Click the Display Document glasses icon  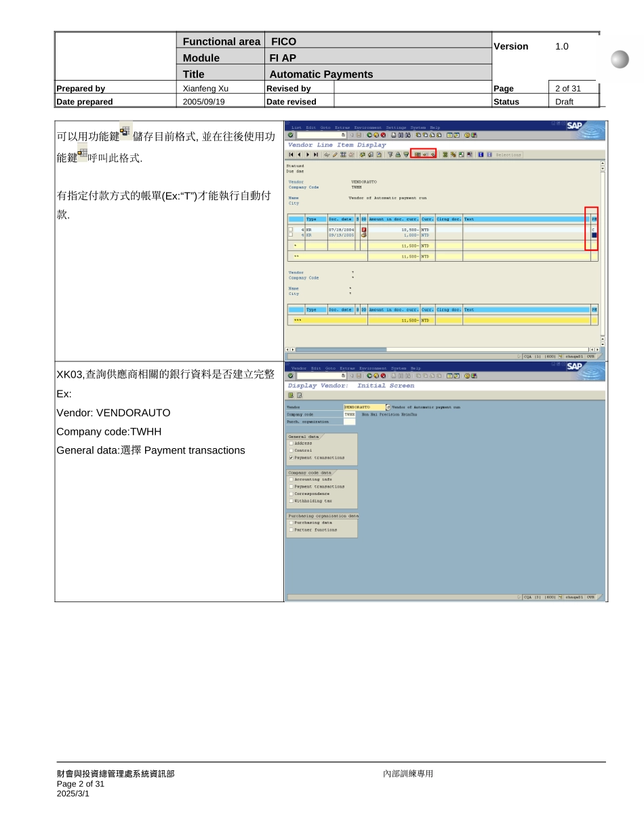327,155
